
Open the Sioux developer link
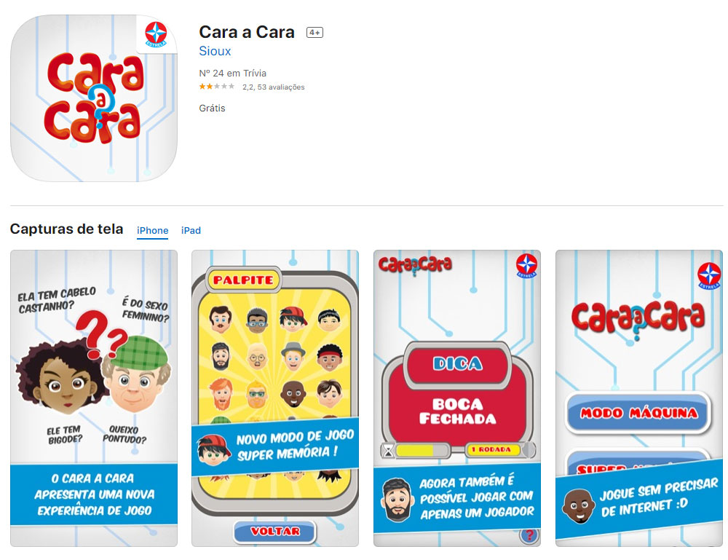click(x=215, y=51)
